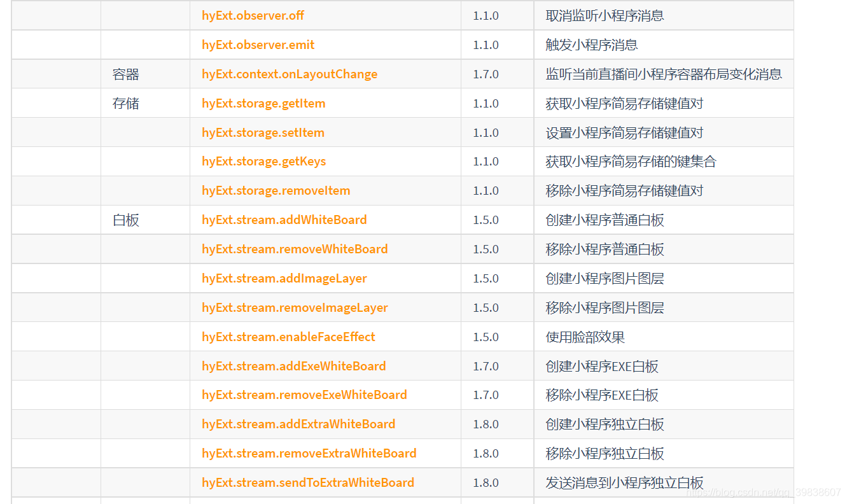Select description 设置小程序简易存储键值对
The height and width of the screenshot is (504, 847).
[624, 132]
